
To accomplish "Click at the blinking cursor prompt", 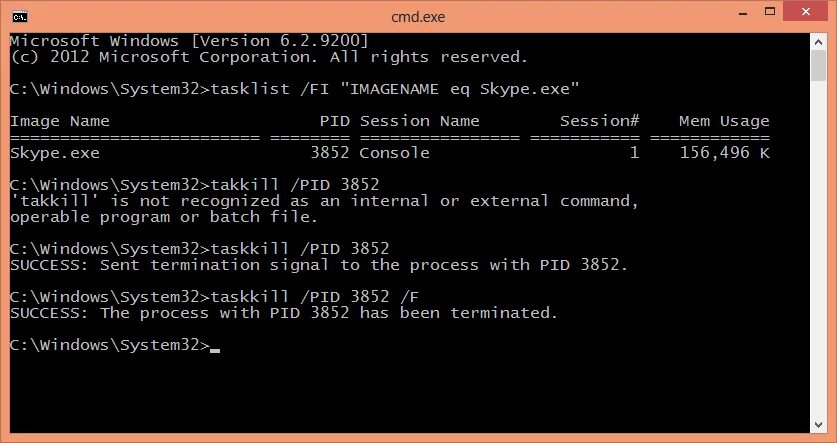I will [215, 350].
